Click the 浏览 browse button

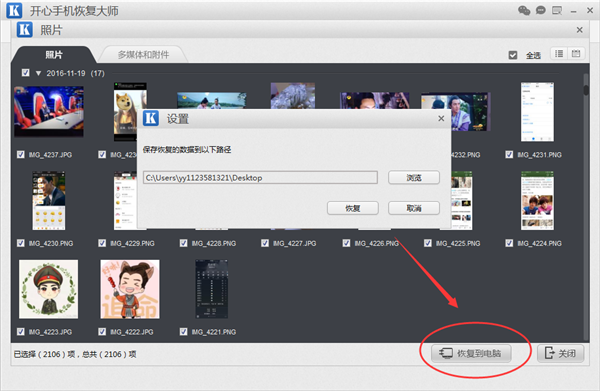pyautogui.click(x=414, y=178)
